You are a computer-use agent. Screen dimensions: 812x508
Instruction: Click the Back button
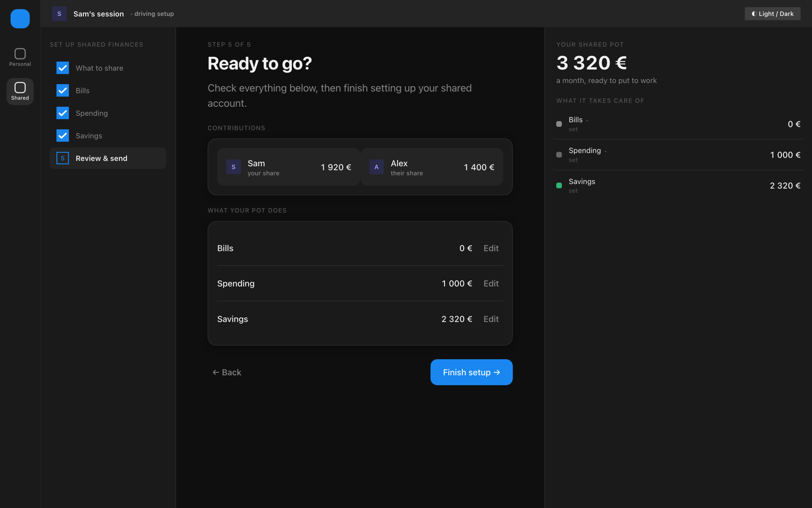(x=227, y=372)
